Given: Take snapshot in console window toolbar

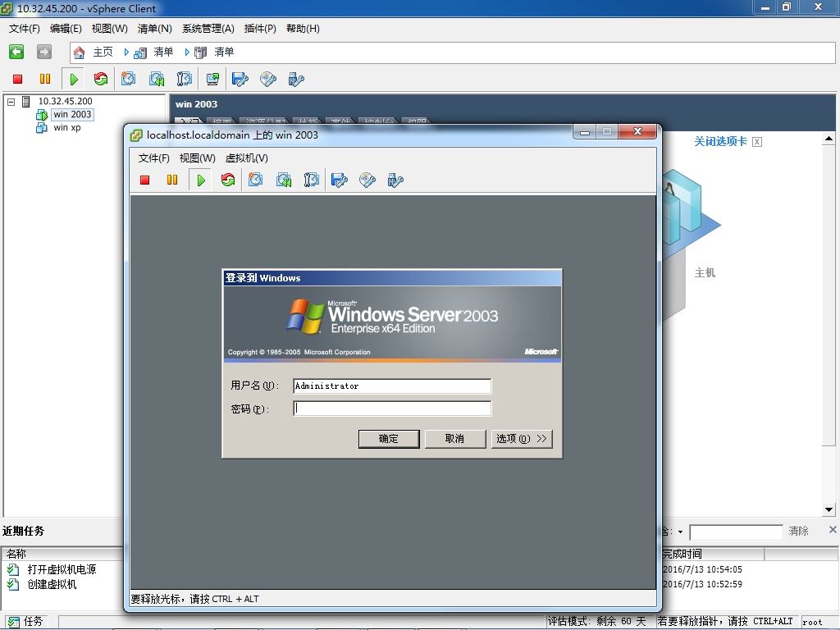Looking at the screenshot, I should (x=256, y=180).
